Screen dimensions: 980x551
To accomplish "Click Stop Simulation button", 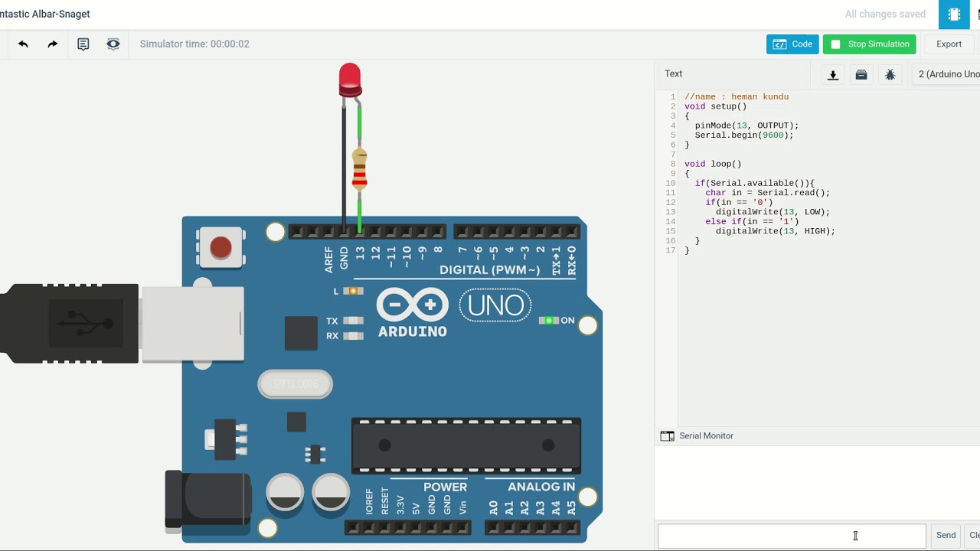I will pos(869,44).
